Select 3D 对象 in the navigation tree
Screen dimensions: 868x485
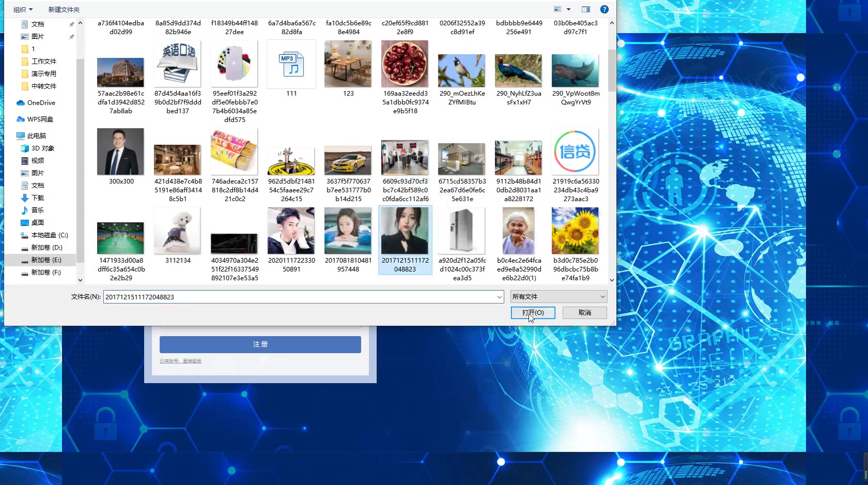pyautogui.click(x=42, y=148)
